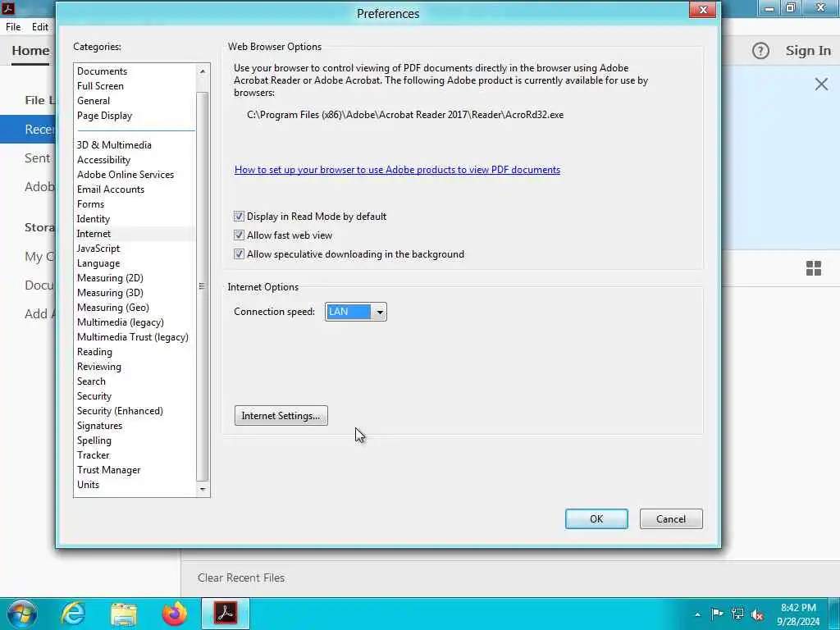Select the Full Screen category
The image size is (840, 630).
tap(100, 85)
